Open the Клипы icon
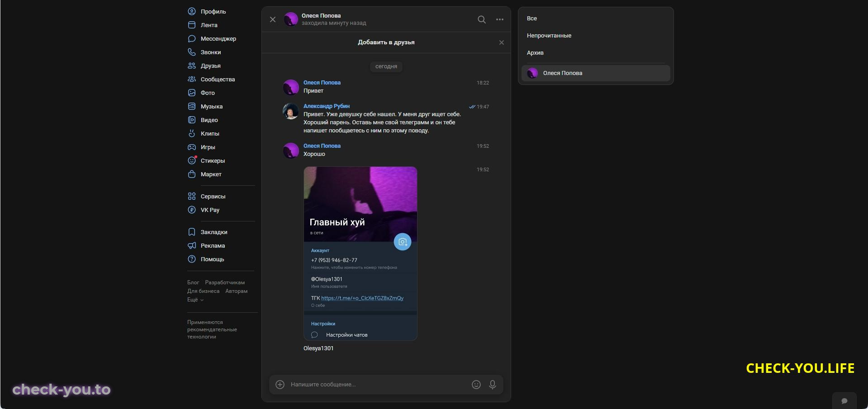 [x=192, y=133]
